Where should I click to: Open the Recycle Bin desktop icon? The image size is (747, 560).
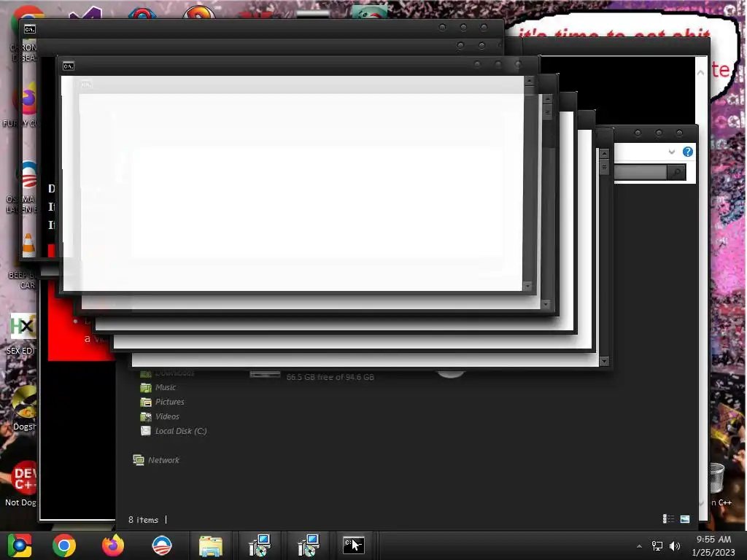click(x=717, y=478)
